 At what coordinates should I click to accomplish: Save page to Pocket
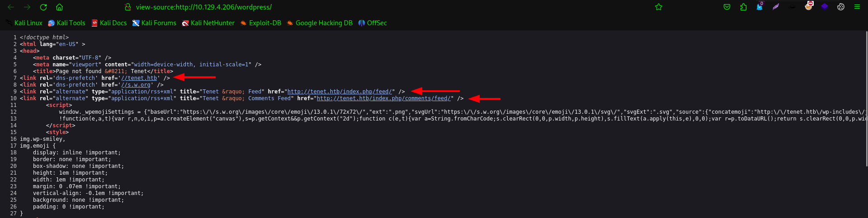(727, 7)
